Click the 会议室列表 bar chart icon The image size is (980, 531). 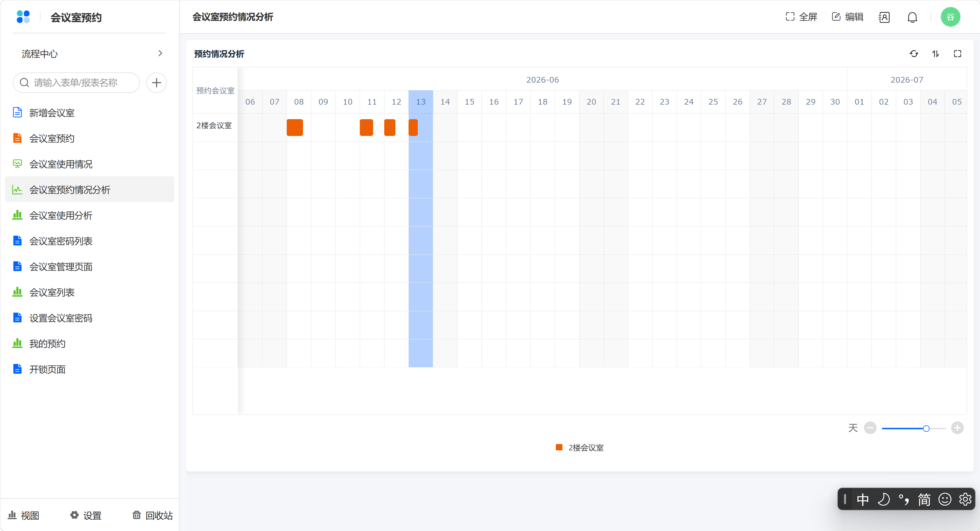(17, 292)
